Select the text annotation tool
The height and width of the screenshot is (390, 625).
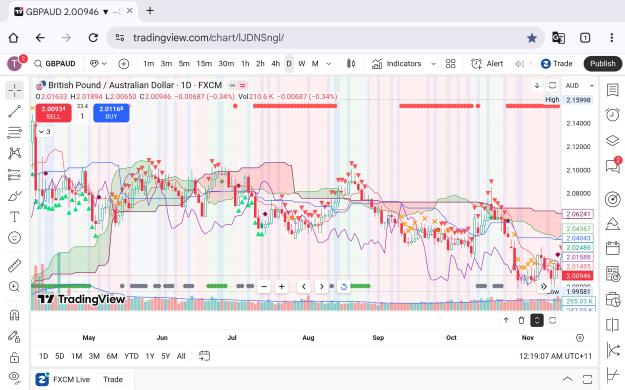click(14, 217)
